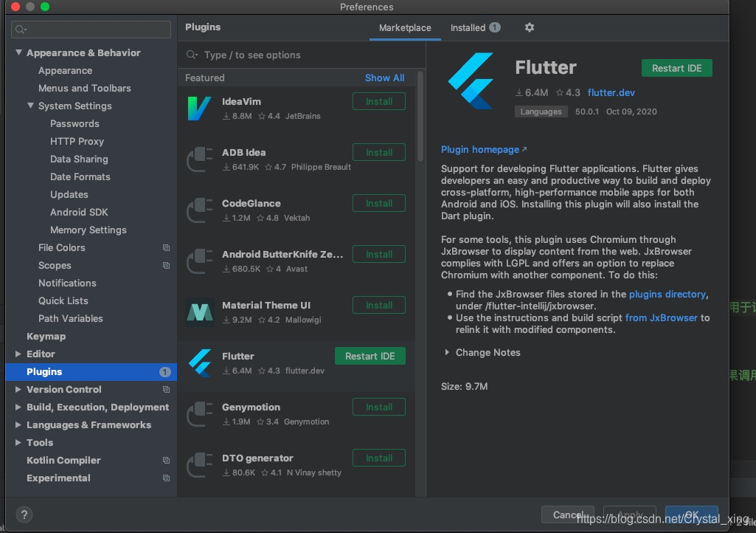Viewport: 756px width, 533px height.
Task: Open the Data Sharing settings
Action: click(79, 159)
